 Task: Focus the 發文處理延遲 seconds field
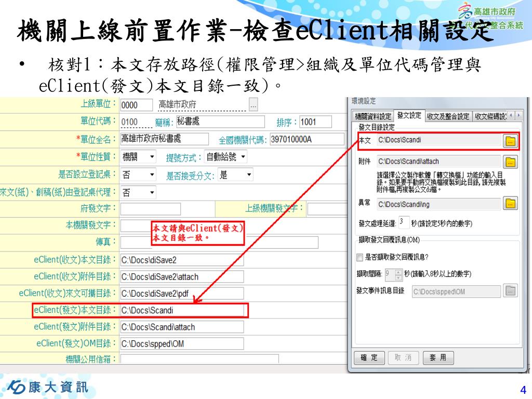tap(404, 222)
